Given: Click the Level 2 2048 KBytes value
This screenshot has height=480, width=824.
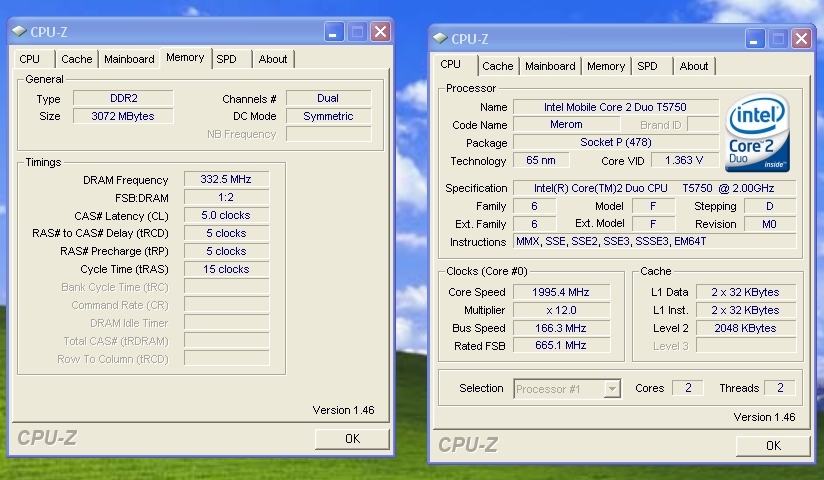Looking at the screenshot, I should click(746, 328).
